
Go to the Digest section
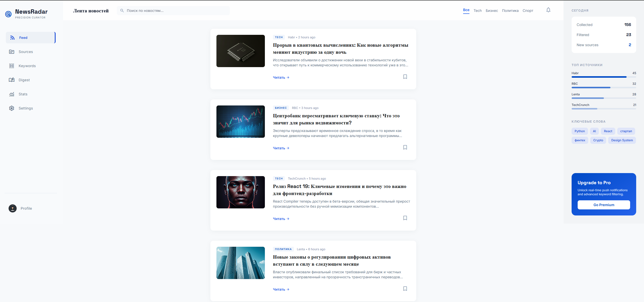[x=24, y=80]
